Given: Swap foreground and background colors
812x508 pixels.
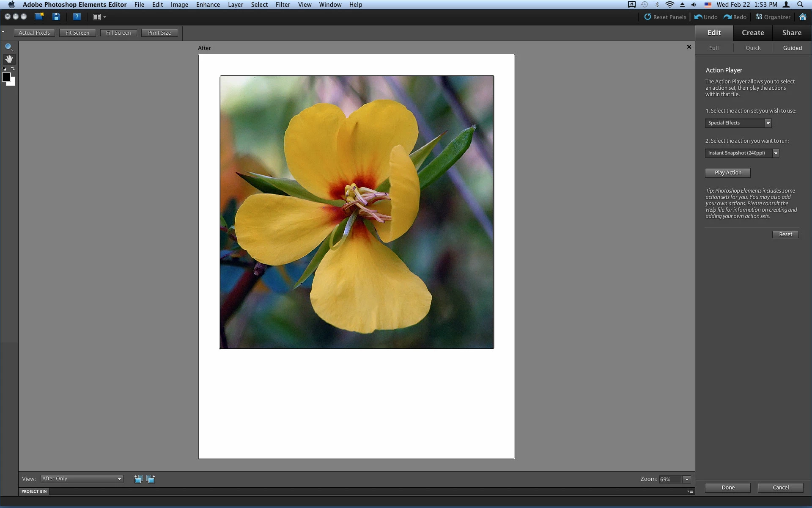Looking at the screenshot, I should point(13,69).
